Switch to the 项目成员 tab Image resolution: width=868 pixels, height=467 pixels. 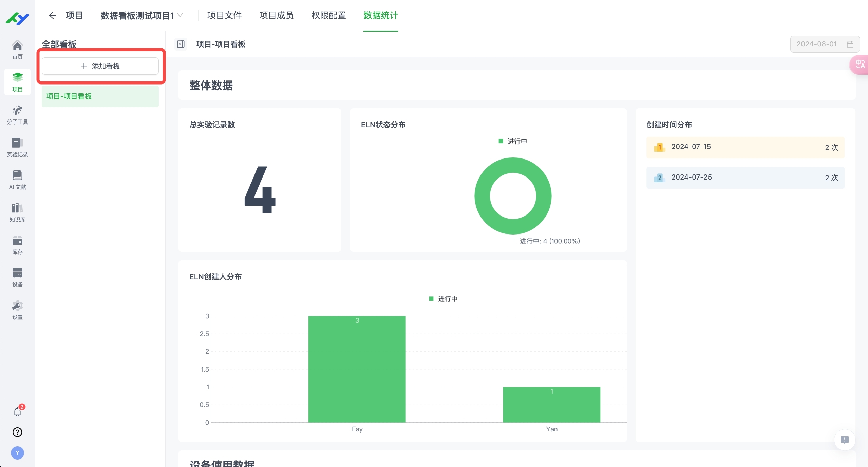coord(276,15)
